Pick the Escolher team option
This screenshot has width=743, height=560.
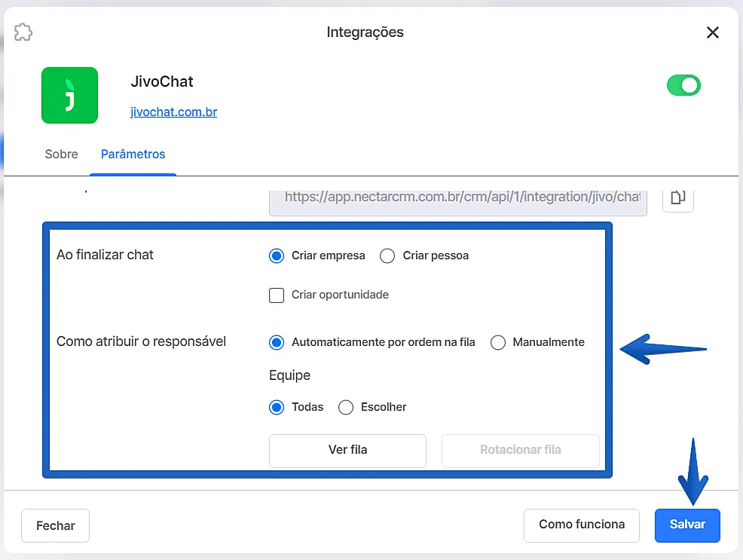pyautogui.click(x=346, y=407)
